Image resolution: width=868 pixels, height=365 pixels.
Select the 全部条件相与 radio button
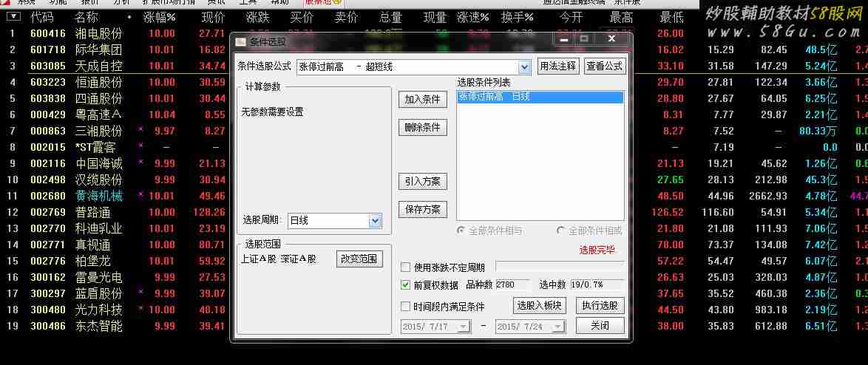461,231
